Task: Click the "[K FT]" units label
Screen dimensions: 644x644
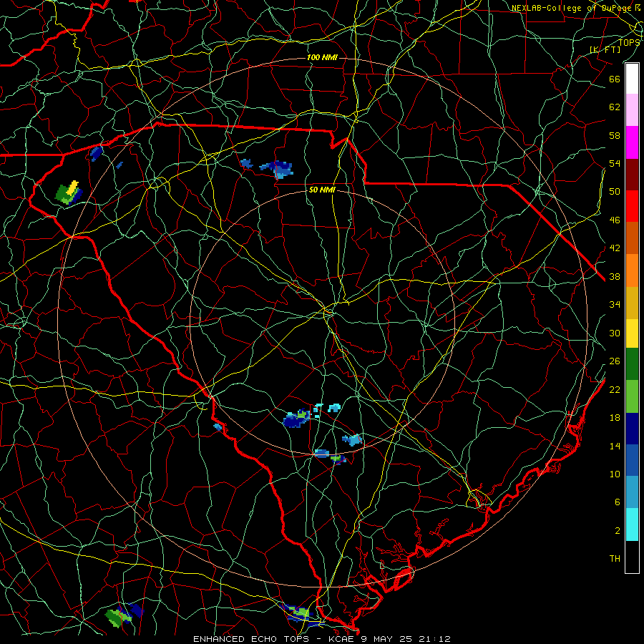Action: (x=605, y=49)
